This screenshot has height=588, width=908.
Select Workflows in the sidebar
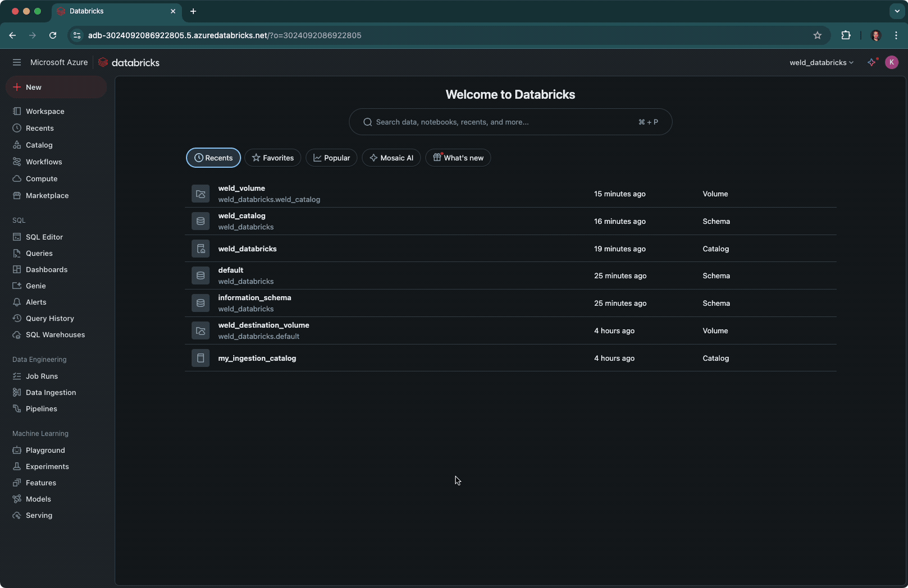[x=44, y=162]
